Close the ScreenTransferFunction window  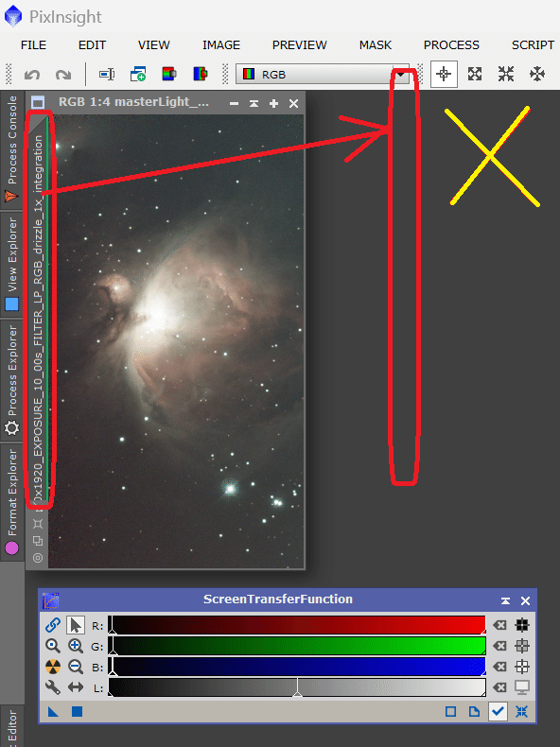click(525, 600)
